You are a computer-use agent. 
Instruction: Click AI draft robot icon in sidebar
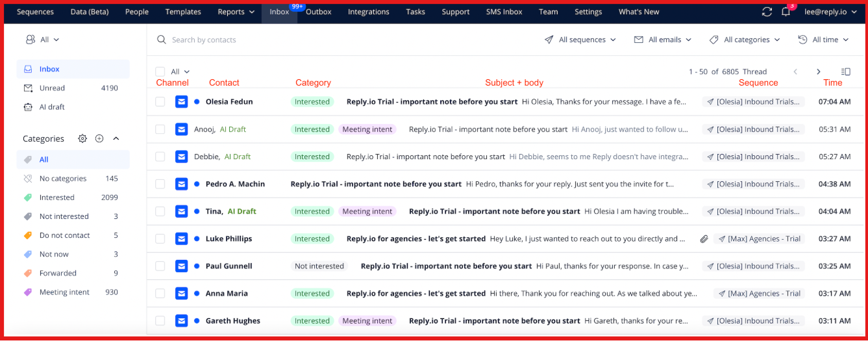tap(28, 107)
